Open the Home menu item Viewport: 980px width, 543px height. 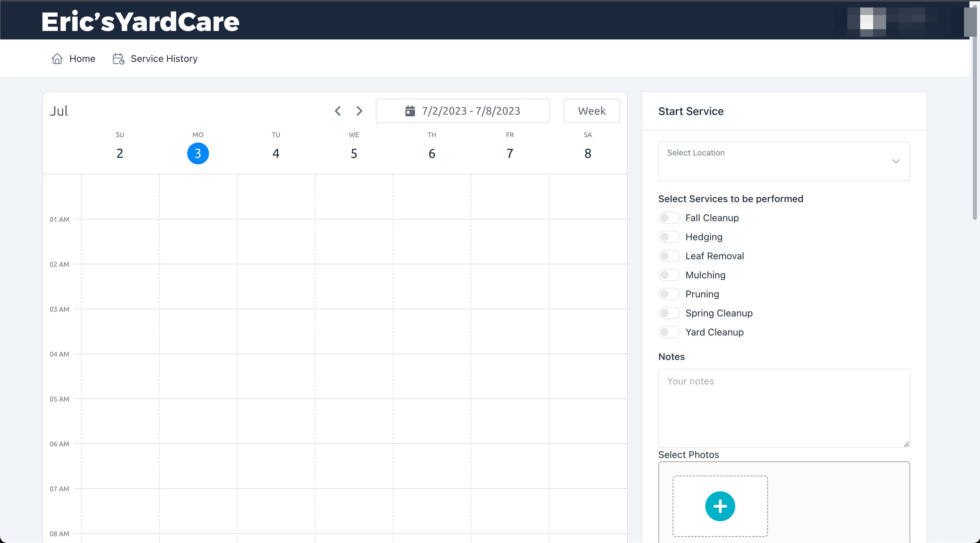click(x=74, y=59)
